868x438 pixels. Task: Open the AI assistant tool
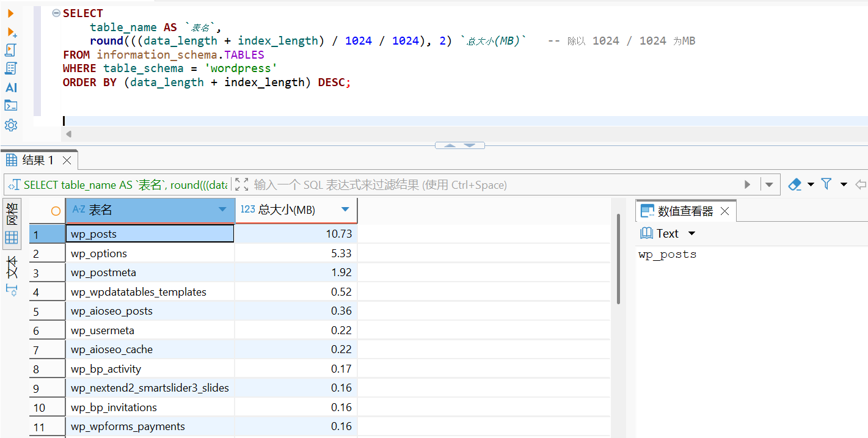tap(11, 87)
